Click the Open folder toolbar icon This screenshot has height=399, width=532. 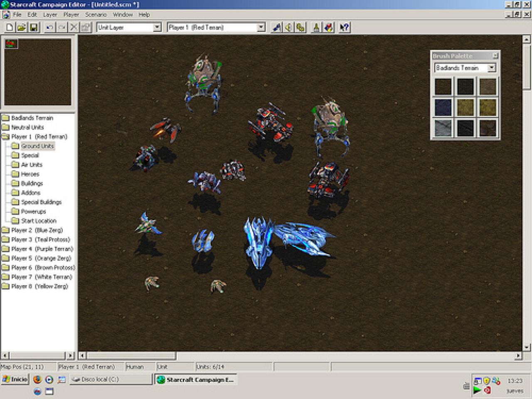pyautogui.click(x=22, y=27)
